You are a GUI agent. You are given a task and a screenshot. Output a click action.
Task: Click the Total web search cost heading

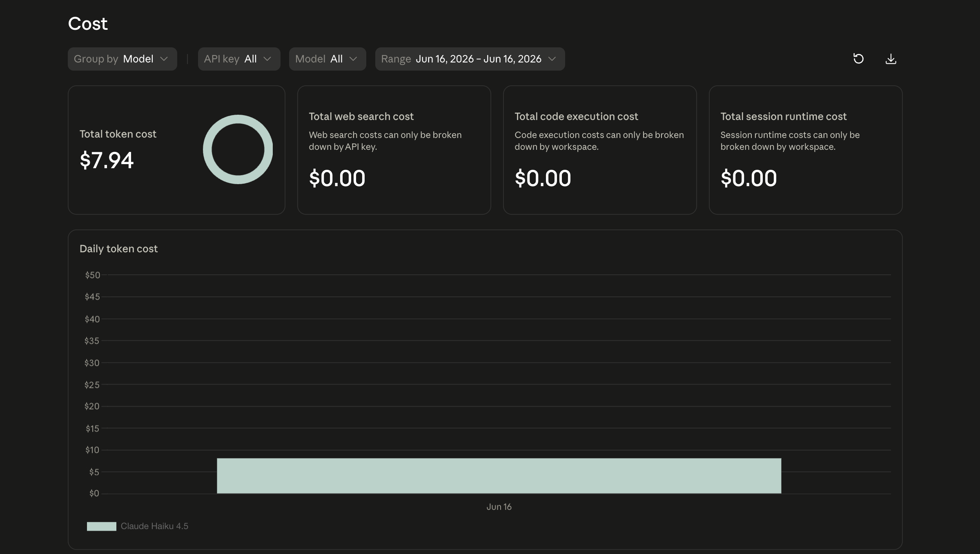coord(361,116)
